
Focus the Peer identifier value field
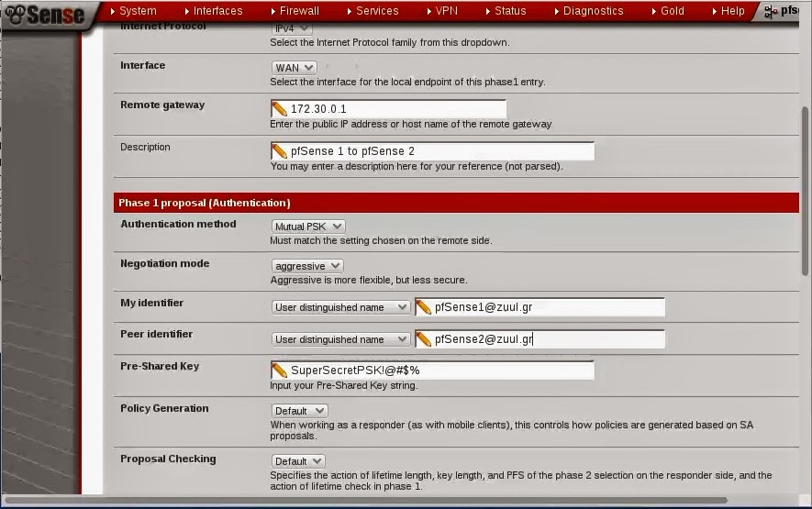click(540, 339)
